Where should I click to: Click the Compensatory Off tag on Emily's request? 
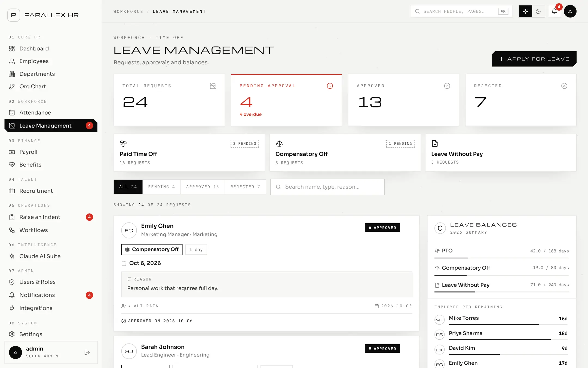(152, 249)
